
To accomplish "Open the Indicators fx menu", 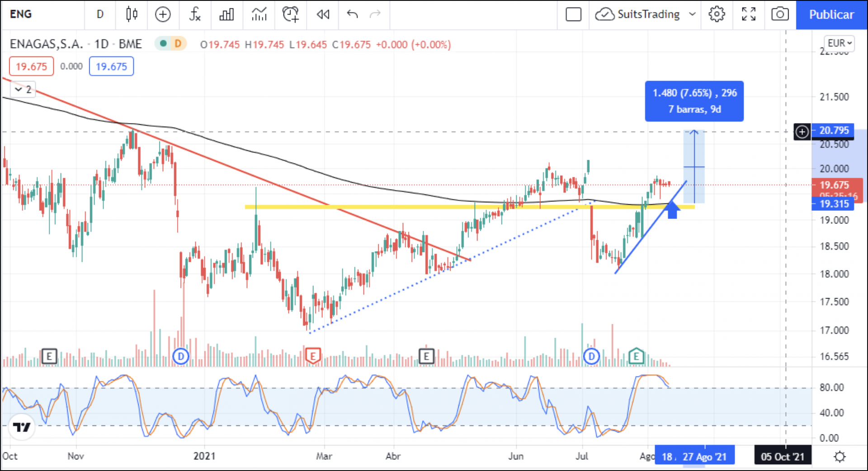I will point(194,14).
